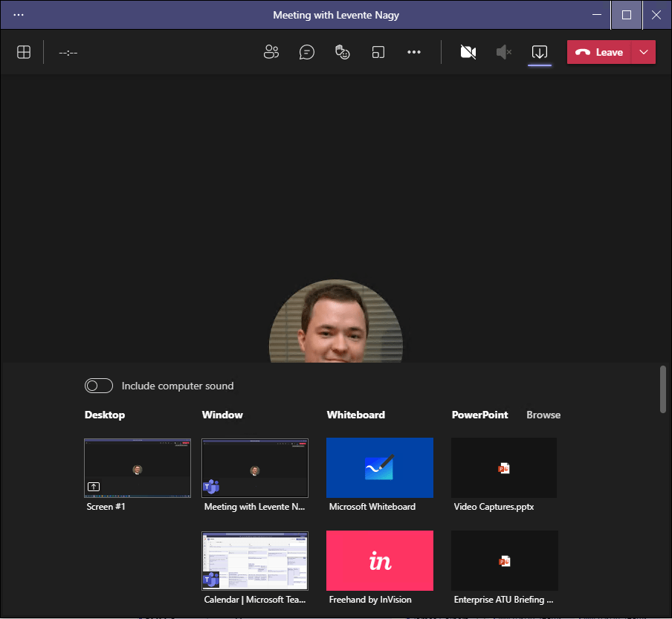This screenshot has height=619, width=672.
Task: Click the gallery layout grid icon
Action: point(24,52)
